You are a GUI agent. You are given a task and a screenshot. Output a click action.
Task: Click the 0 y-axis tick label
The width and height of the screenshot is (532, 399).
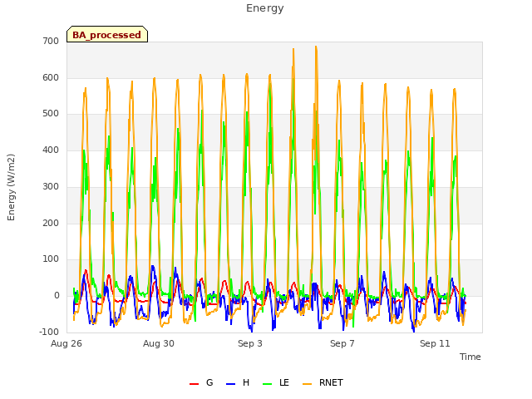pos(57,296)
